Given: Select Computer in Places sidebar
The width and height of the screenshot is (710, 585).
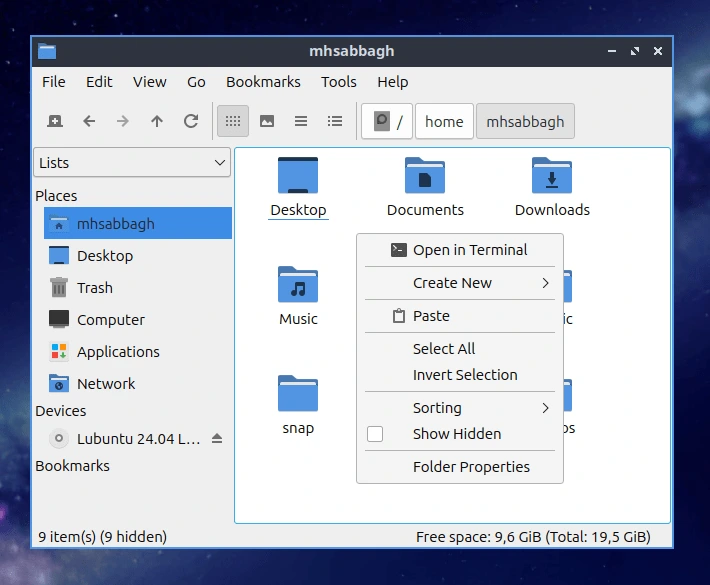Looking at the screenshot, I should [x=138, y=320].
